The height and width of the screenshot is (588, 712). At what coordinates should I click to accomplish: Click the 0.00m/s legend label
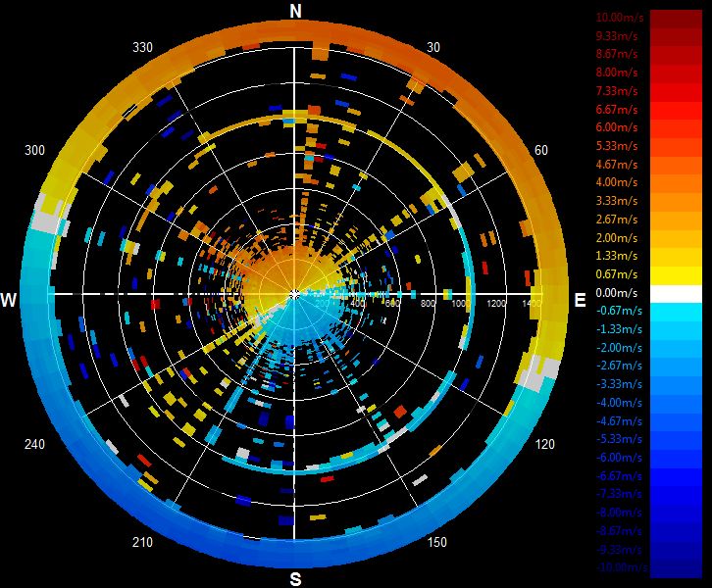616,293
